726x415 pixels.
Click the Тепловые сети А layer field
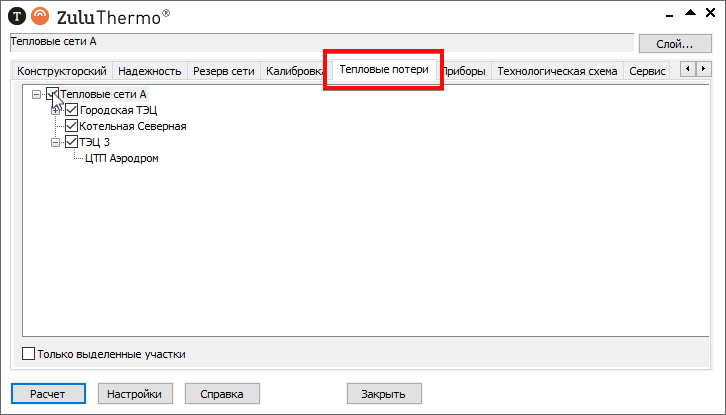pyautogui.click(x=320, y=43)
